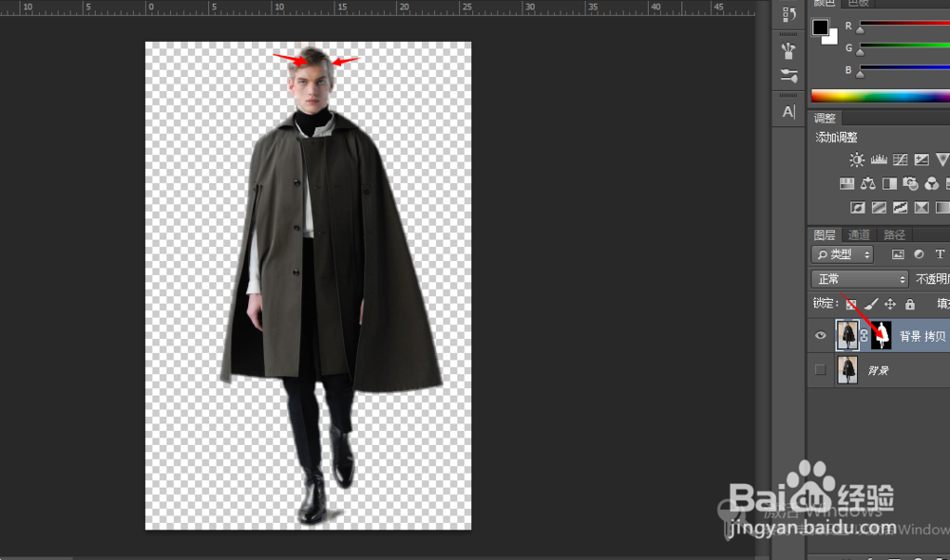Hide the 背景 拷贝 layer

point(821,335)
